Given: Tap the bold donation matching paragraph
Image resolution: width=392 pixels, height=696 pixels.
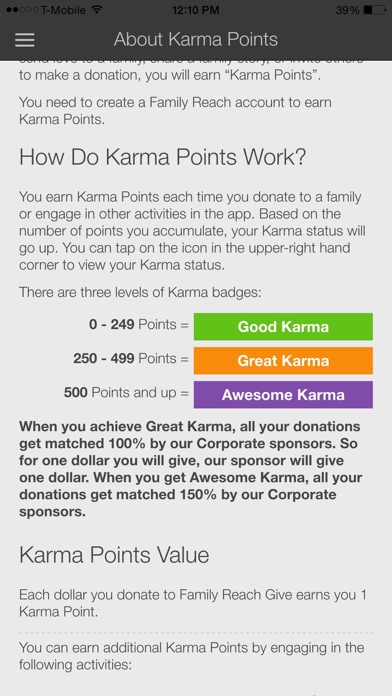Looking at the screenshot, I should 191,469.
